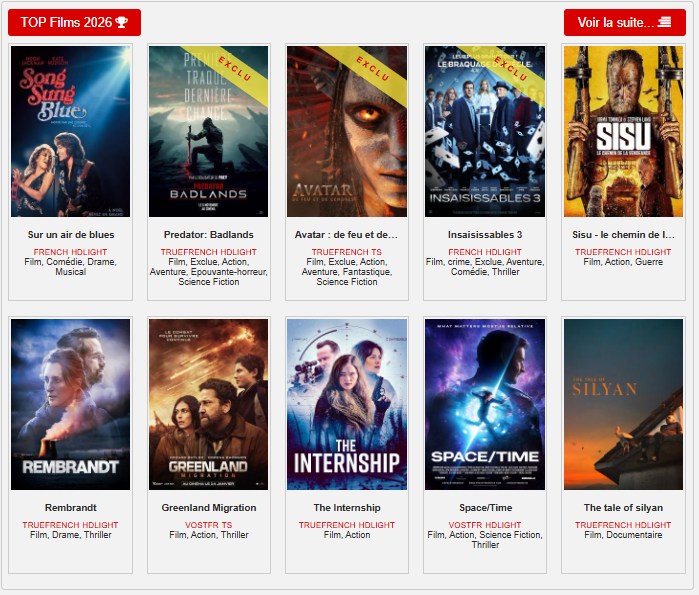The width and height of the screenshot is (699, 595).
Task: Open the Voir la suite link
Action: pyautogui.click(x=624, y=22)
